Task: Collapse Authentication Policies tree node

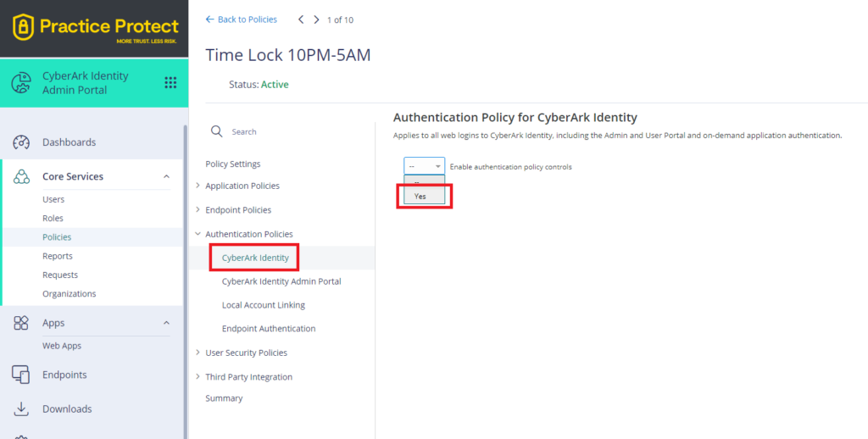Action: tap(198, 234)
